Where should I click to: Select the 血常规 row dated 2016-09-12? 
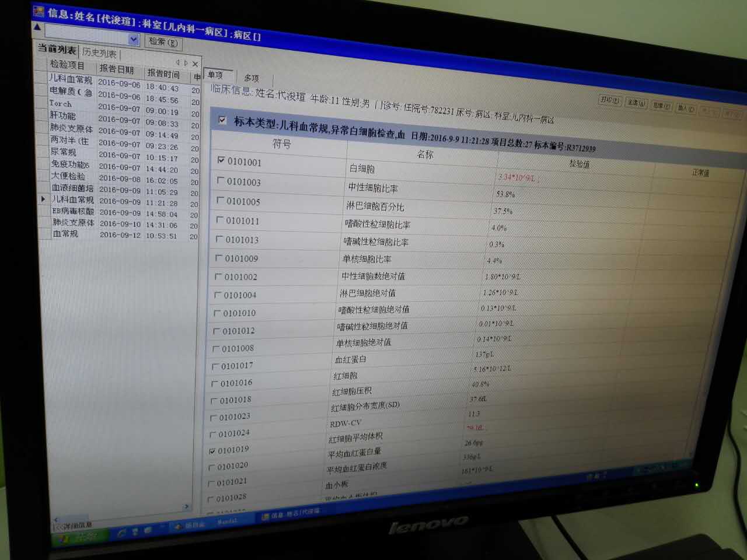coord(118,235)
